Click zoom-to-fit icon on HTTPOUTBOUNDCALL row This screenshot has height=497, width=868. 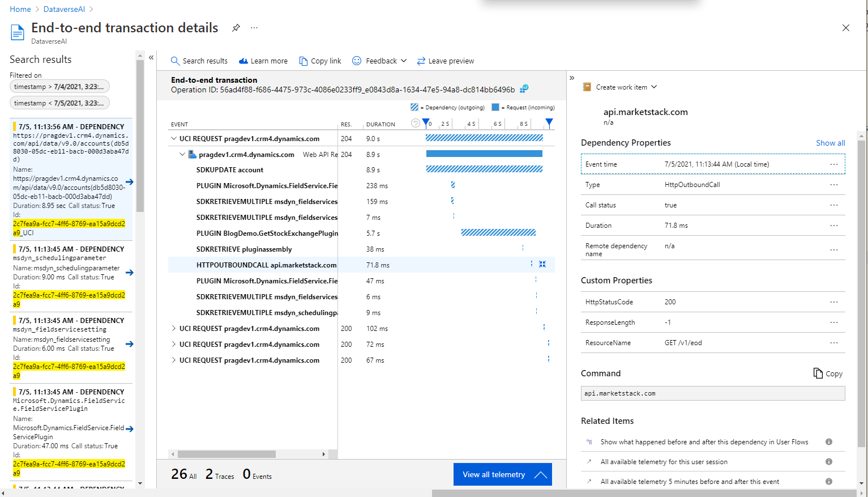pyautogui.click(x=542, y=264)
